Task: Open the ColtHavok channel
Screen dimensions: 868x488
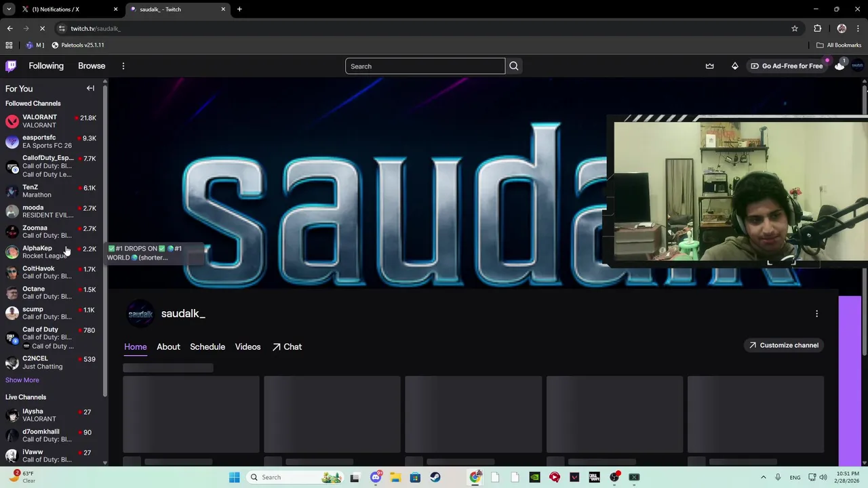Action: point(51,272)
